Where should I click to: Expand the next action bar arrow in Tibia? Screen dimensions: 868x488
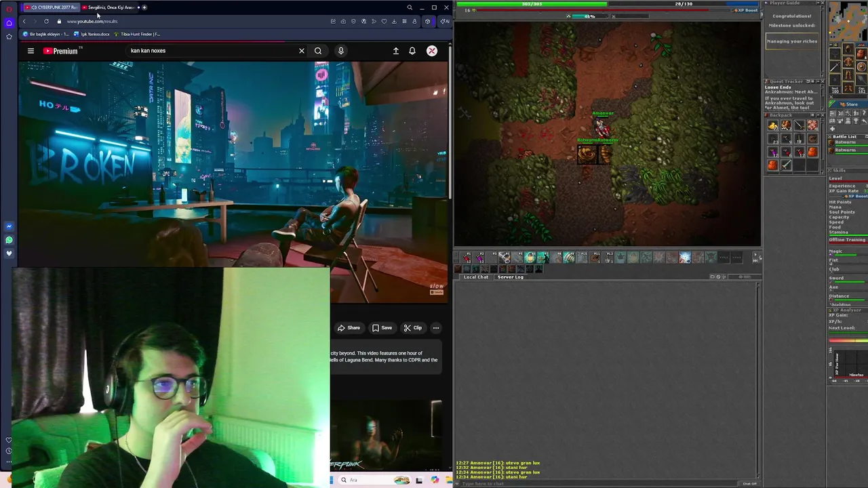tap(755, 254)
